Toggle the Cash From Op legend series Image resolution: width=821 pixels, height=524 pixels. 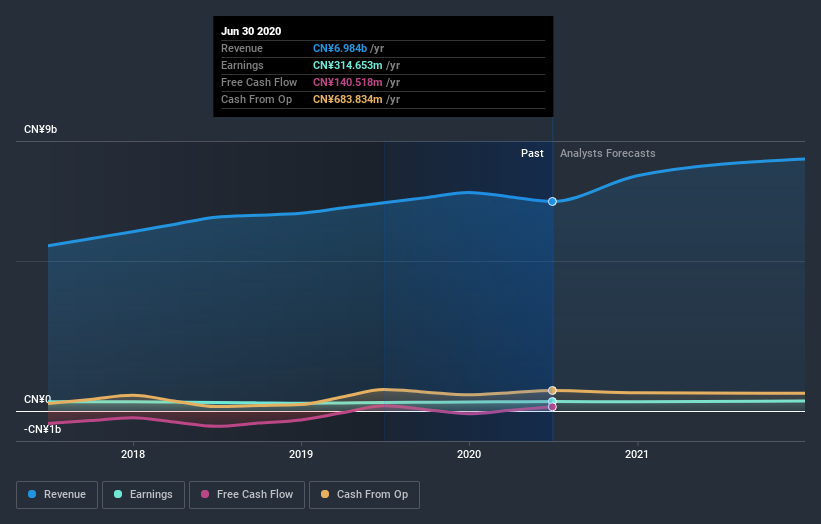[364, 495]
